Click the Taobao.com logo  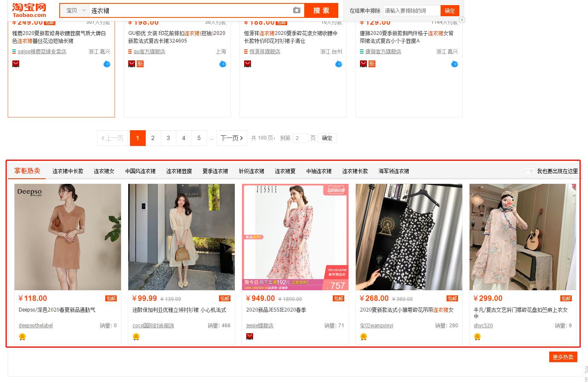tap(28, 10)
